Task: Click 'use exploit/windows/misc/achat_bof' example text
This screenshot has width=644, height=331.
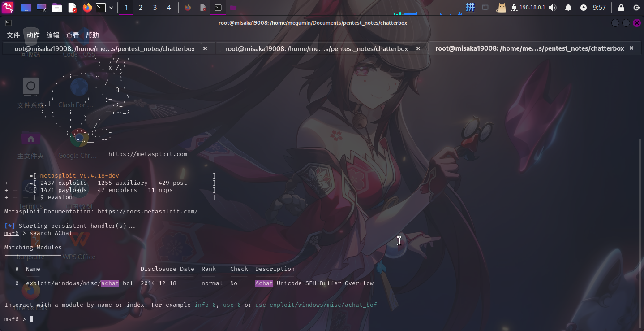Action: pos(316,305)
